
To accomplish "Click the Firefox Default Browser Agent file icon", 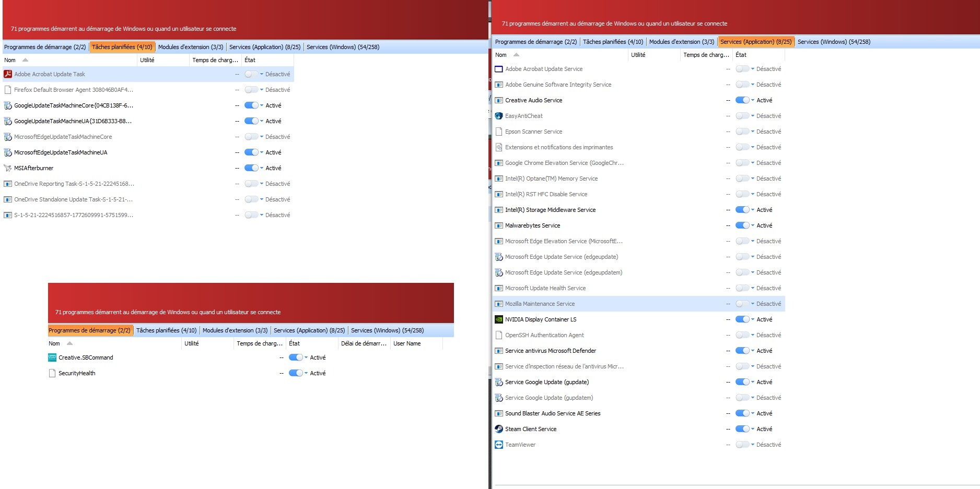I will tap(8, 90).
